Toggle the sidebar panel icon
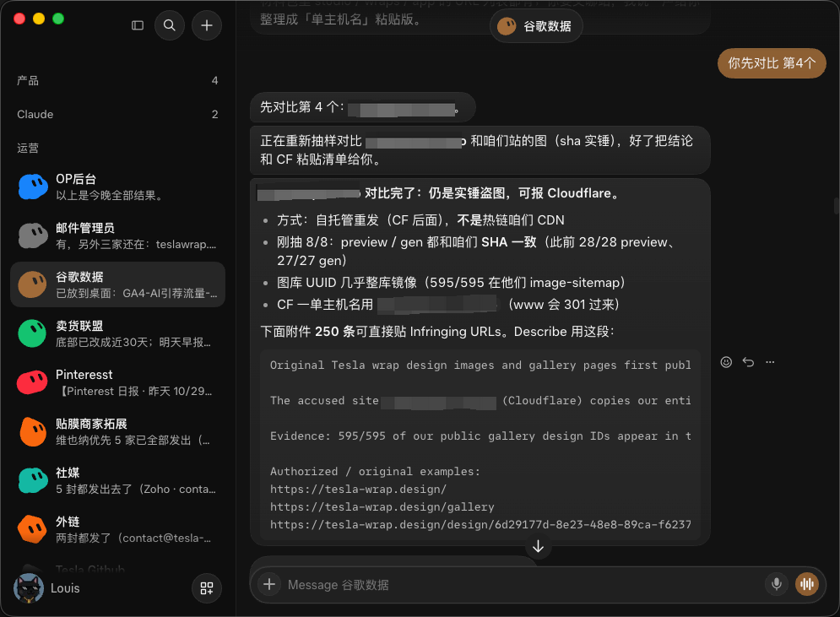 click(138, 25)
